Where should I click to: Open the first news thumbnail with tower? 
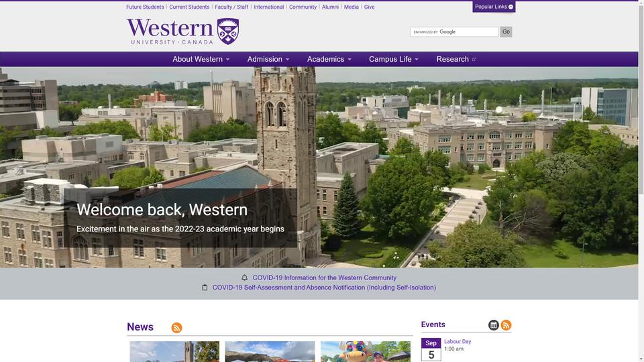[x=174, y=351]
